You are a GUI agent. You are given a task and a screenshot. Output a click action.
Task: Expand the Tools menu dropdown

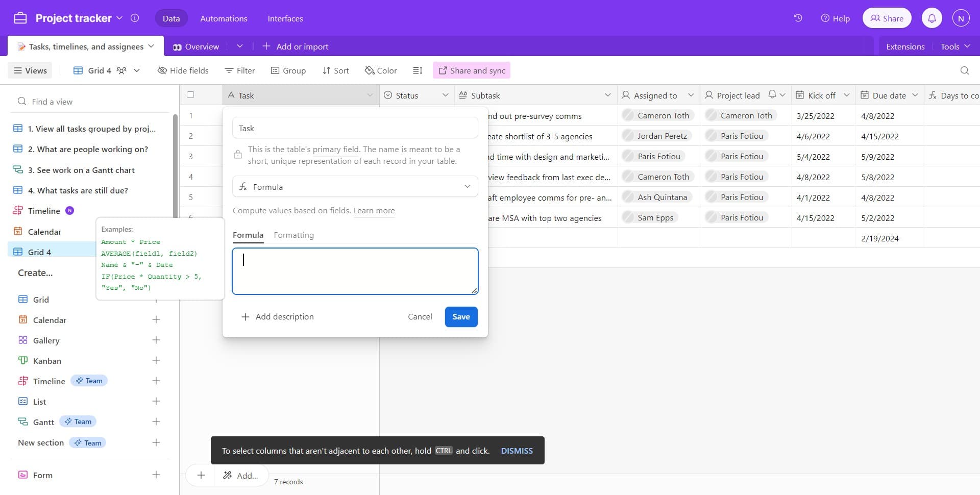[x=954, y=46]
